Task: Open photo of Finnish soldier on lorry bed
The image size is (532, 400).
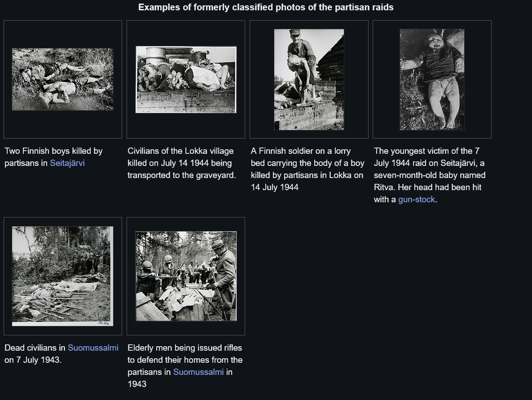Action: pyautogui.click(x=309, y=79)
